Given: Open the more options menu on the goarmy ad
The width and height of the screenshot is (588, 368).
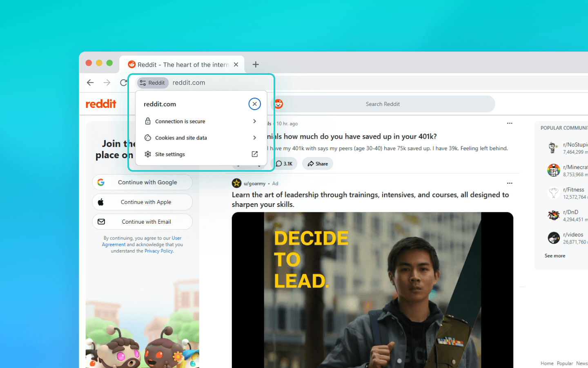Looking at the screenshot, I should tap(510, 183).
